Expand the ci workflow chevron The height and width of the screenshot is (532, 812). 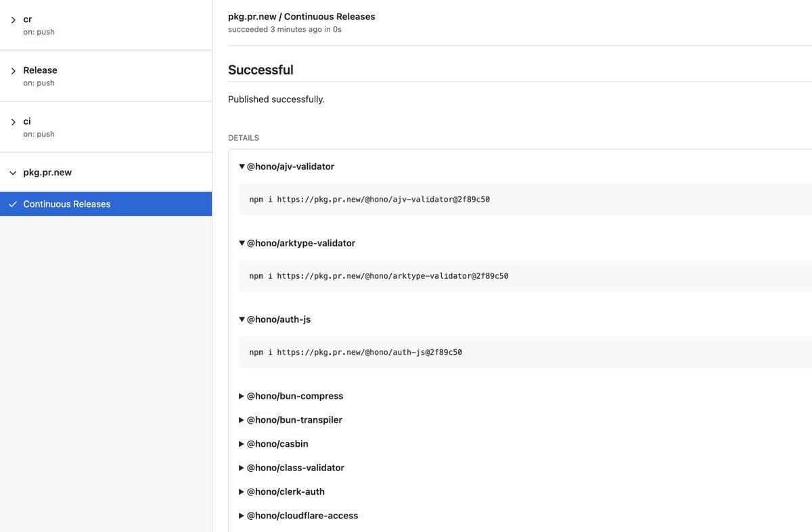point(13,122)
